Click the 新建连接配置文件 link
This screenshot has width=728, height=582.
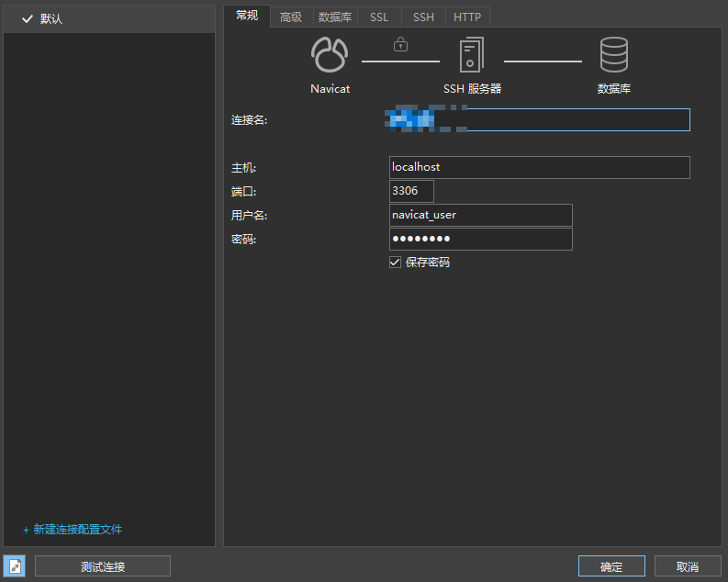point(73,529)
